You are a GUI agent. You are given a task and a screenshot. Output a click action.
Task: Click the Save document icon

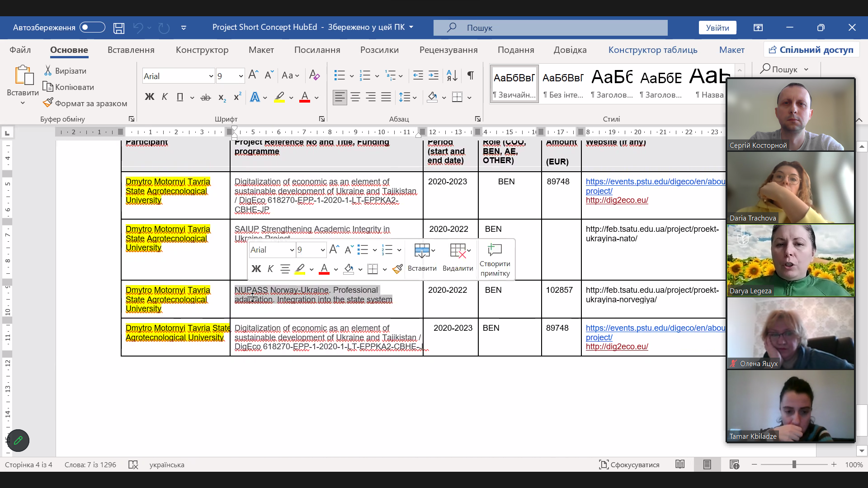click(119, 28)
